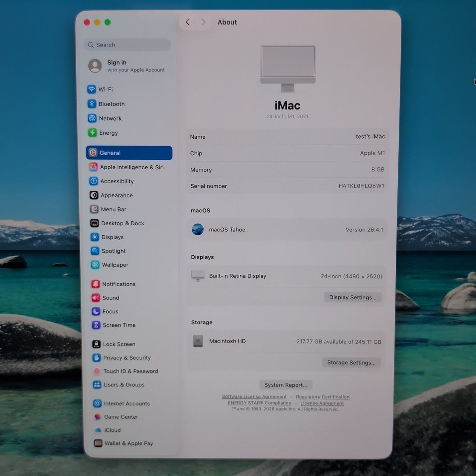Open Wi-Fi settings icon in sidebar
476x476 pixels.
point(92,89)
